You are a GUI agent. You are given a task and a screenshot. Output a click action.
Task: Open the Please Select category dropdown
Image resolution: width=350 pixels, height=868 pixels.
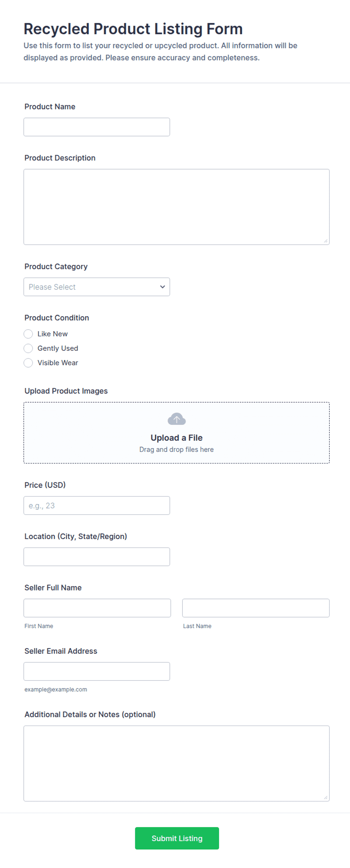97,287
